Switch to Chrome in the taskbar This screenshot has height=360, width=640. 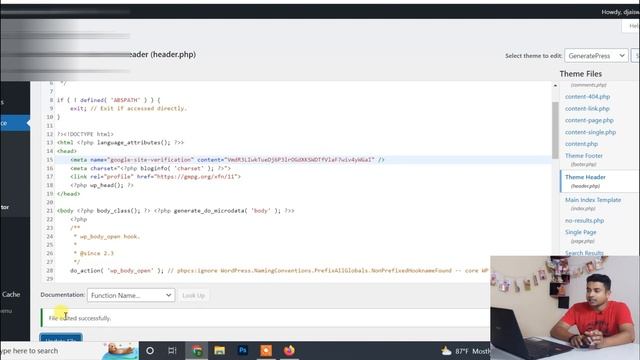click(x=197, y=351)
